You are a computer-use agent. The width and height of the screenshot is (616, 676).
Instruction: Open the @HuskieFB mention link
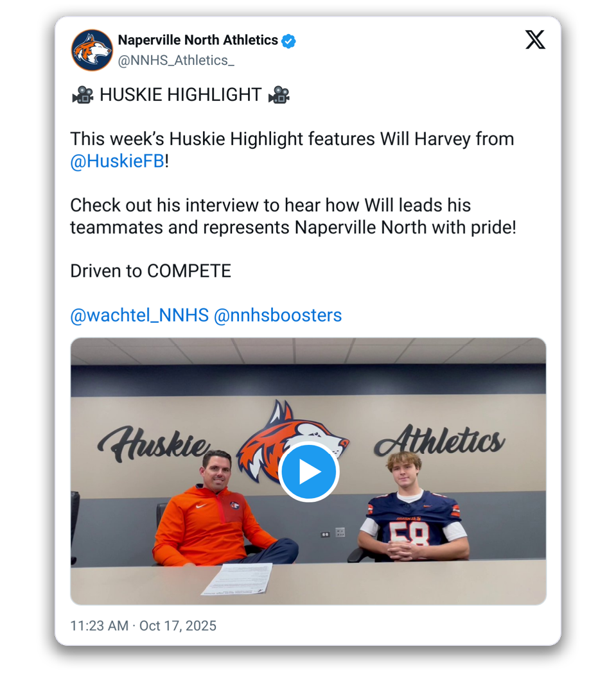click(x=118, y=161)
